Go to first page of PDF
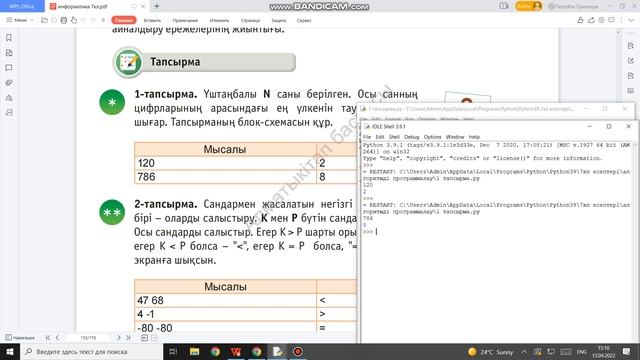 48,338
